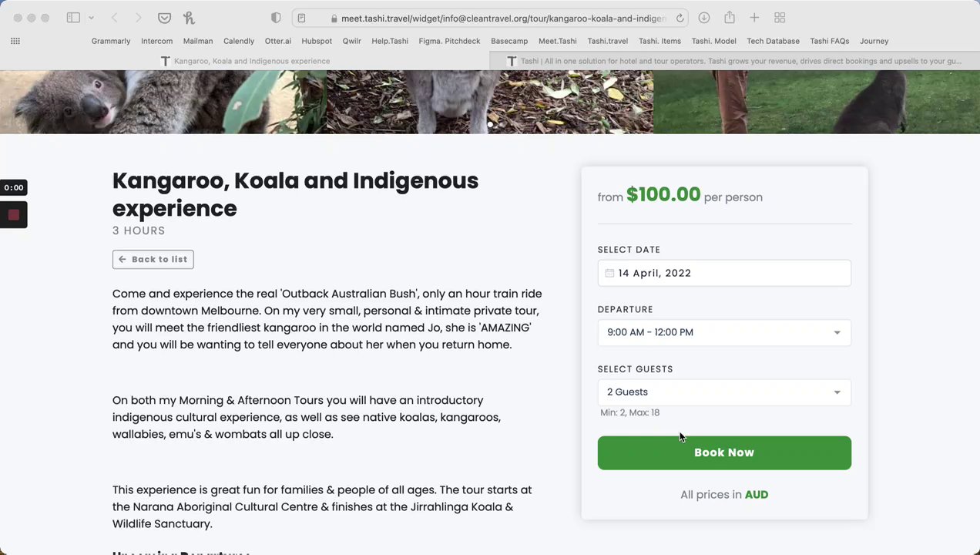The height and width of the screenshot is (555, 980).
Task: Toggle the Safari sidebar
Action: 73,18
